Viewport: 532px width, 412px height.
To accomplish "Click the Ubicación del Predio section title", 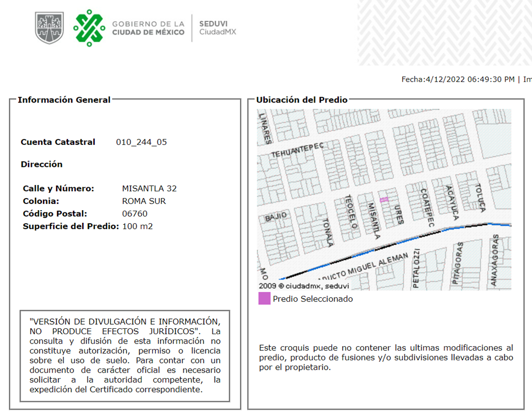I will (x=302, y=100).
